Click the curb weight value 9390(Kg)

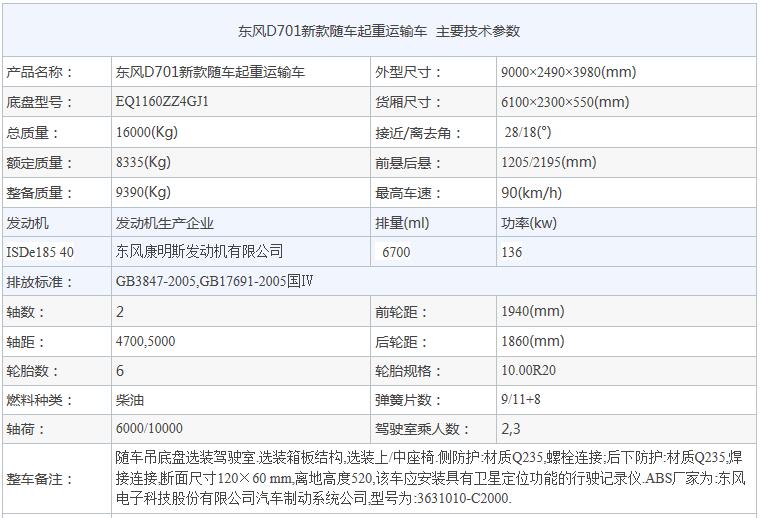[143, 192]
